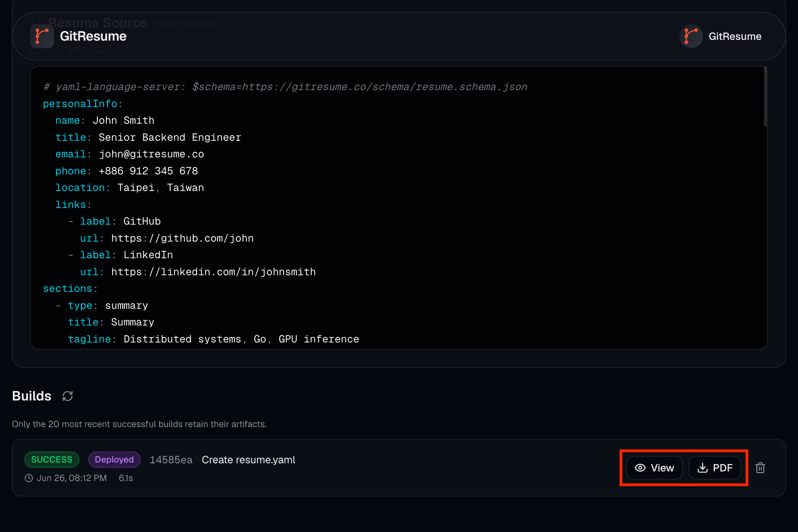Click the tagline 'Distributed systems, Go, GPU inference'
This screenshot has width=798, height=532.
coord(241,339)
